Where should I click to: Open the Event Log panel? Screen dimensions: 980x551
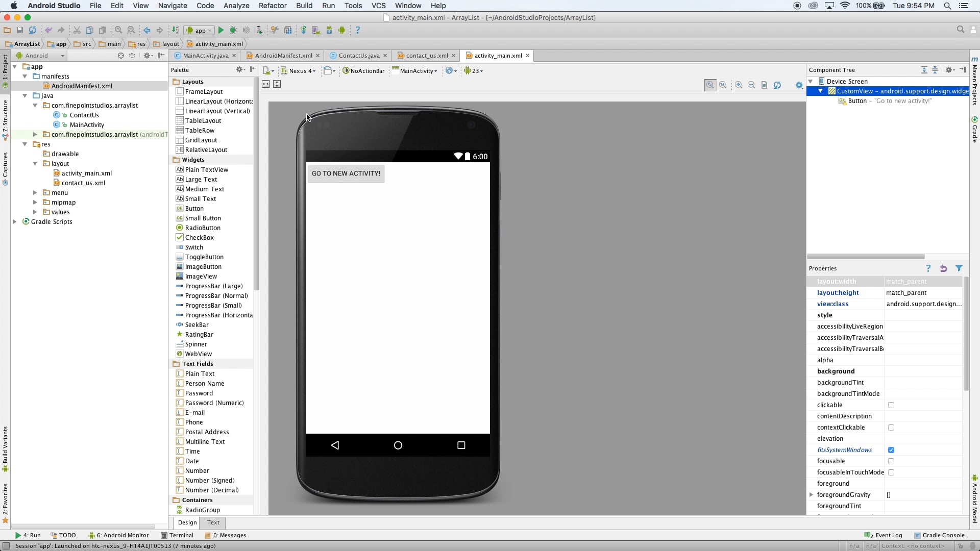coord(888,535)
